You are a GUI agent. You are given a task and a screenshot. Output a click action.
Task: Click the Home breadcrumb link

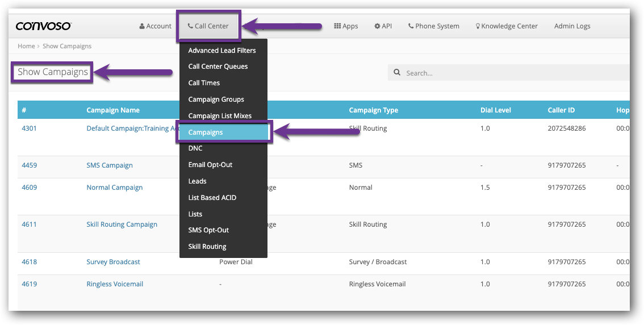coord(26,46)
